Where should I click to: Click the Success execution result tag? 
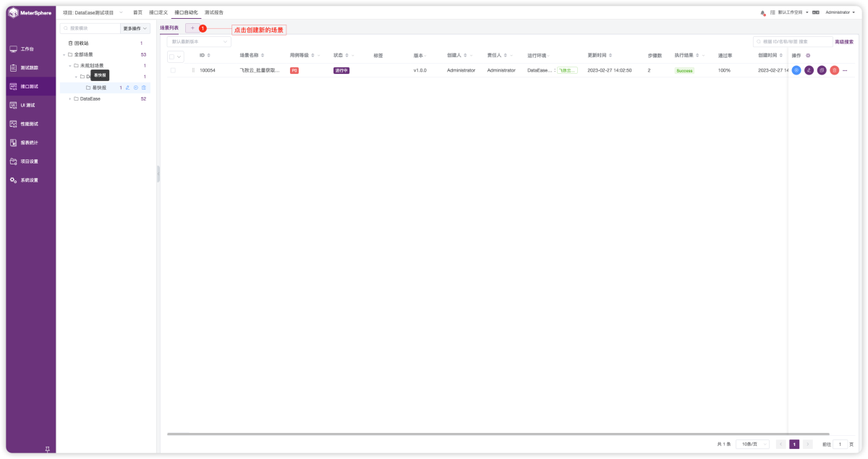click(684, 70)
